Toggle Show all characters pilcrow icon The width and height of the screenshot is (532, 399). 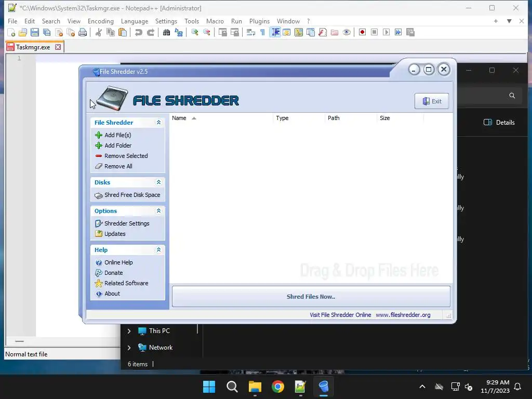pyautogui.click(x=262, y=32)
